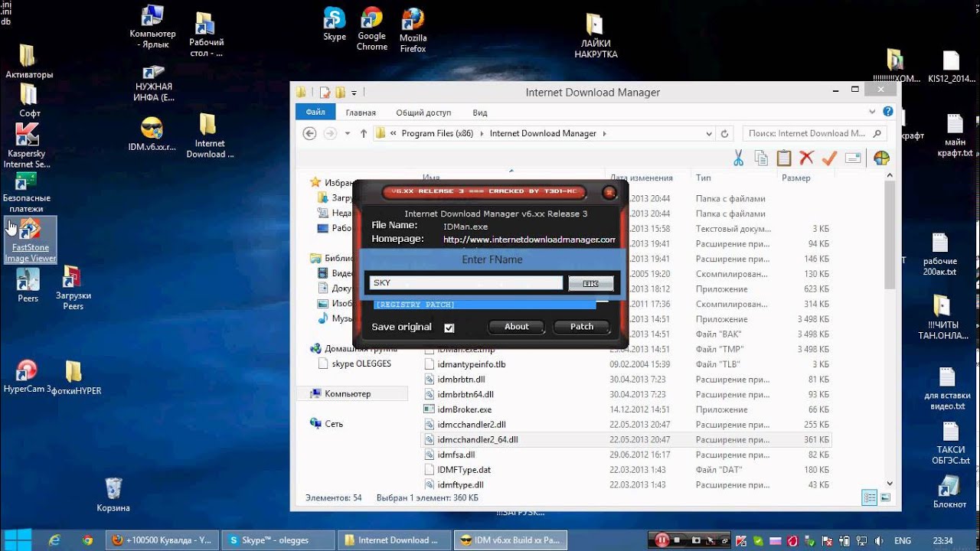Pause HyperCam recording with red taskbar button
The image size is (980, 551).
tap(661, 540)
